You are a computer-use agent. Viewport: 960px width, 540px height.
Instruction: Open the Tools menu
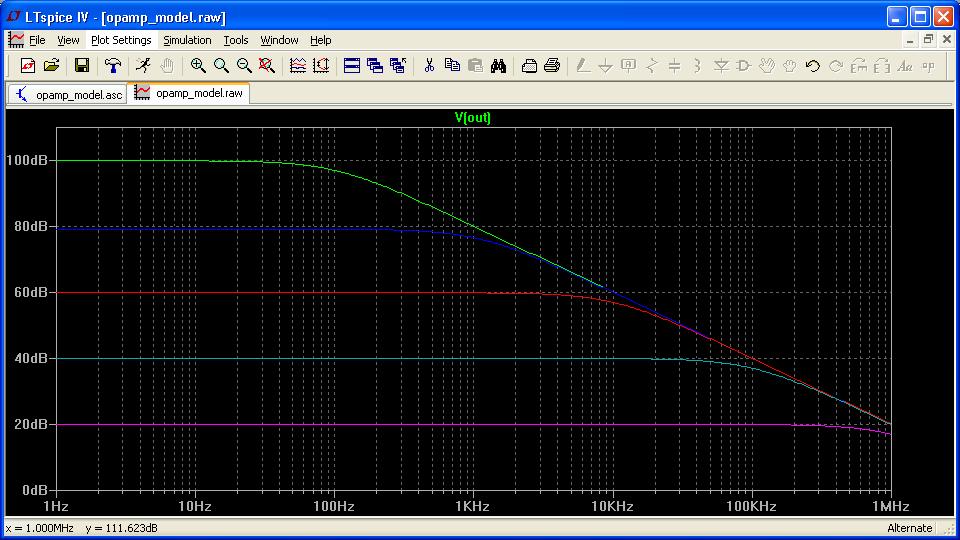click(236, 40)
